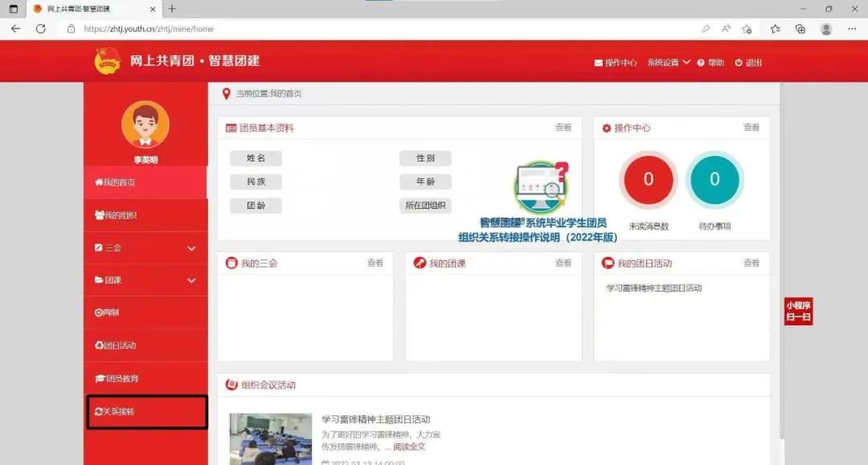Click the browser refresh icon
Image resolution: width=868 pixels, height=465 pixels.
pos(41,28)
